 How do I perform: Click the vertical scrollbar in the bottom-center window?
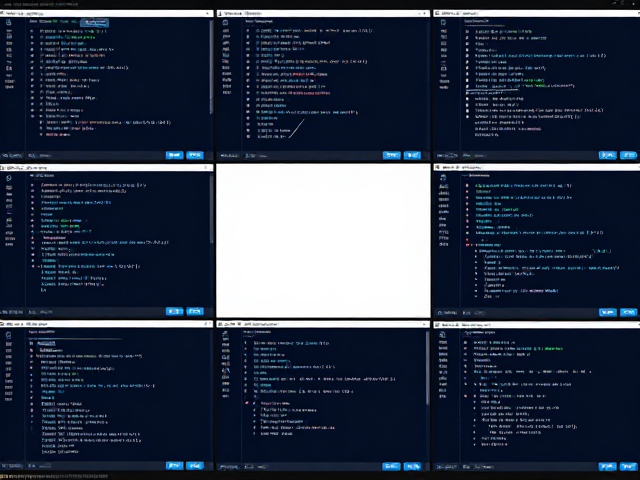[x=427, y=368]
